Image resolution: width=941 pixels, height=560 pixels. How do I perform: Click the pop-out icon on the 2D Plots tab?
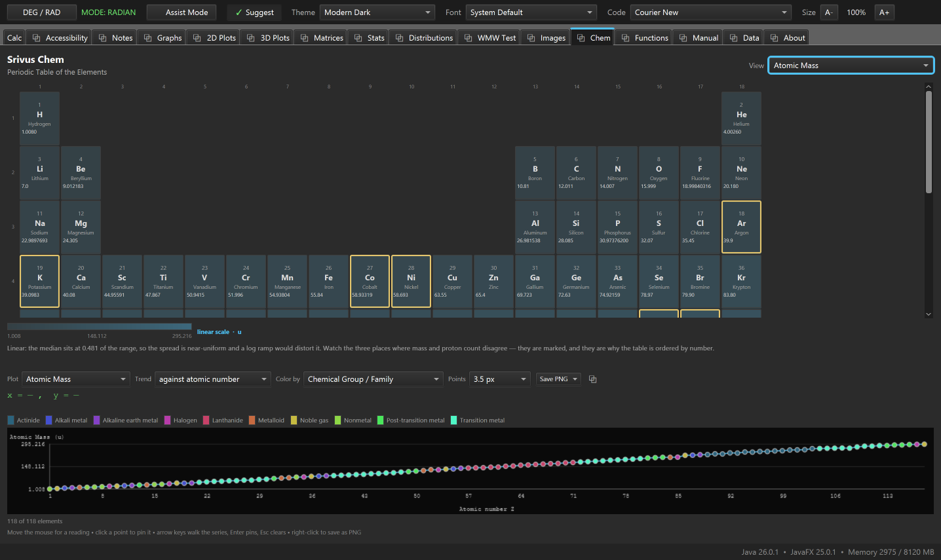[x=197, y=38]
